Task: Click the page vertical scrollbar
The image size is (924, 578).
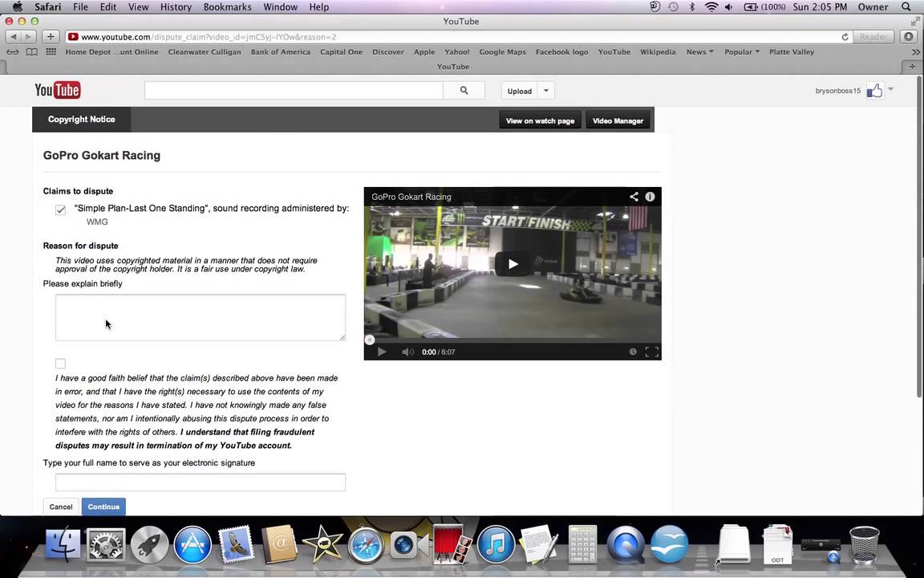Action: pyautogui.click(x=919, y=236)
